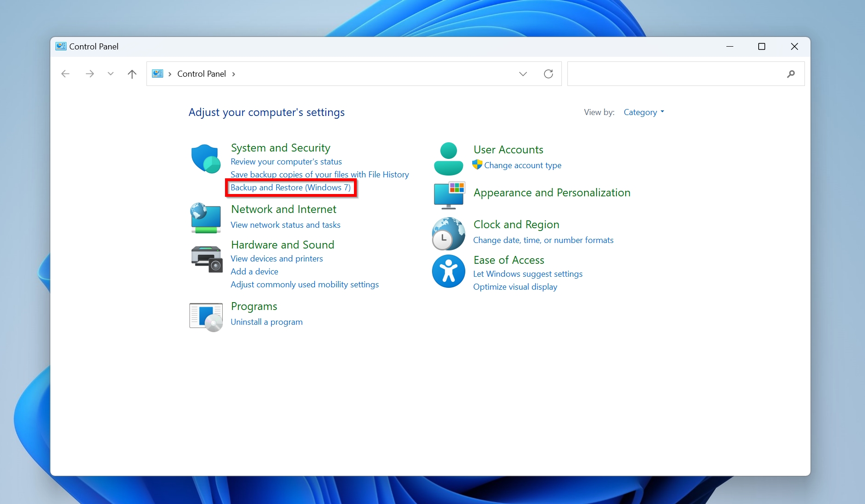The height and width of the screenshot is (504, 865).
Task: Click the Appearance and Personalization monitor icon
Action: [x=449, y=195]
